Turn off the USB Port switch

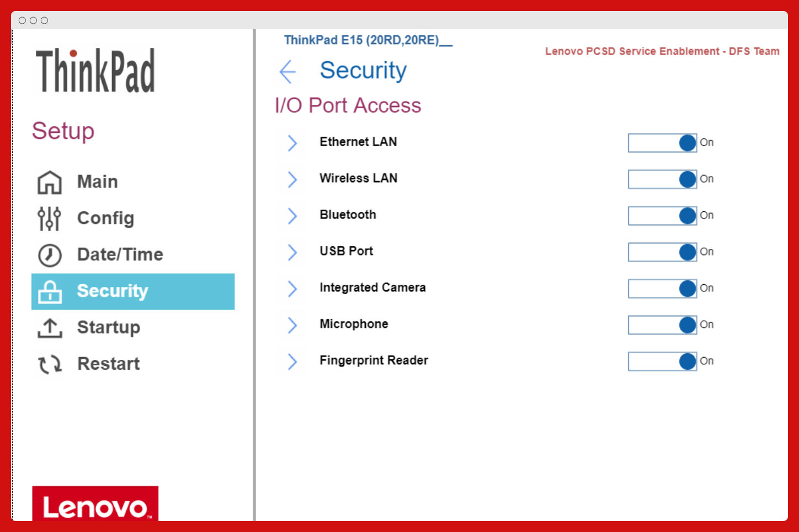[x=663, y=252]
